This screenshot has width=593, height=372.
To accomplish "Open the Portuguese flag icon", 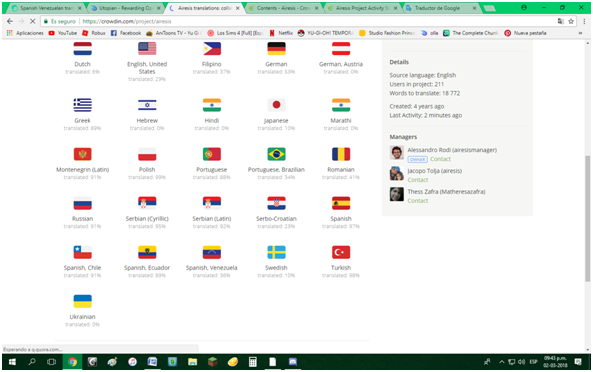I will tap(212, 154).
